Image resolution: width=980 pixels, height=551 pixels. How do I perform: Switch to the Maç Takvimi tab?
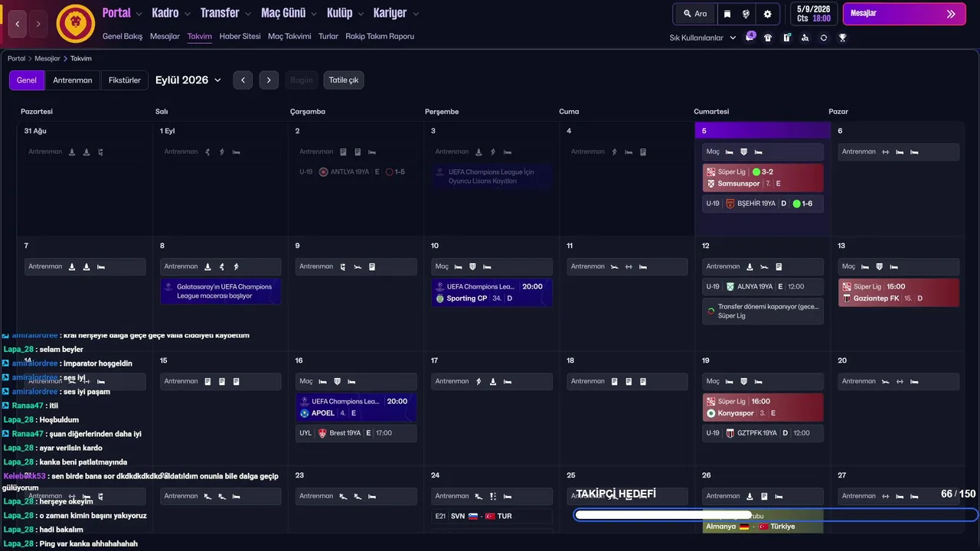(289, 36)
